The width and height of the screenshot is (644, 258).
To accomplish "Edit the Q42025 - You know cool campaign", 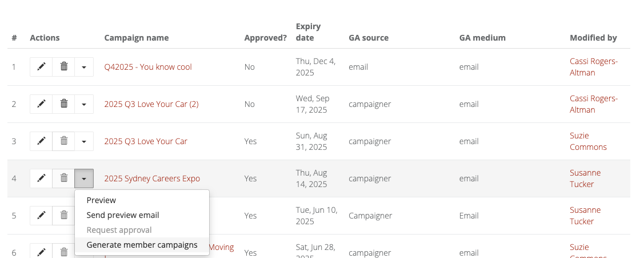I will pyautogui.click(x=41, y=67).
